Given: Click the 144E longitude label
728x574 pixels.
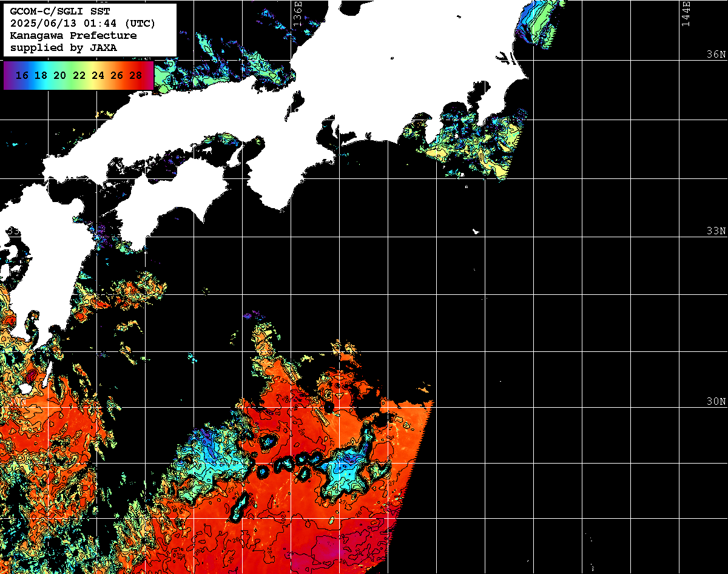Looking at the screenshot, I should point(686,13).
